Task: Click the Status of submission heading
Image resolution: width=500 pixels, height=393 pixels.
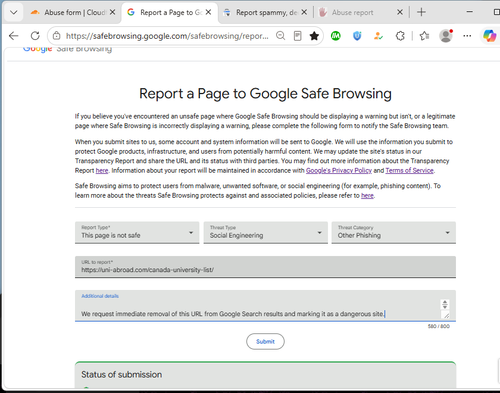Action: pyautogui.click(x=122, y=375)
